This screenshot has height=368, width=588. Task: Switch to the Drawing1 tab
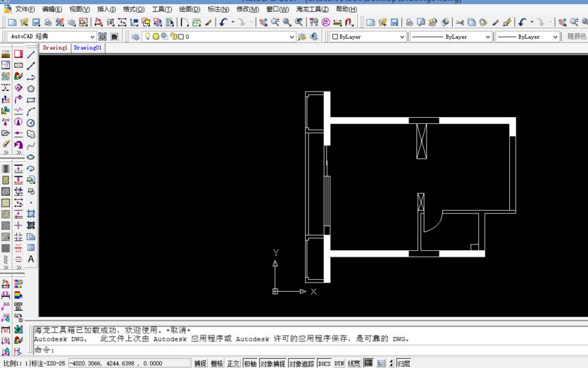click(55, 48)
